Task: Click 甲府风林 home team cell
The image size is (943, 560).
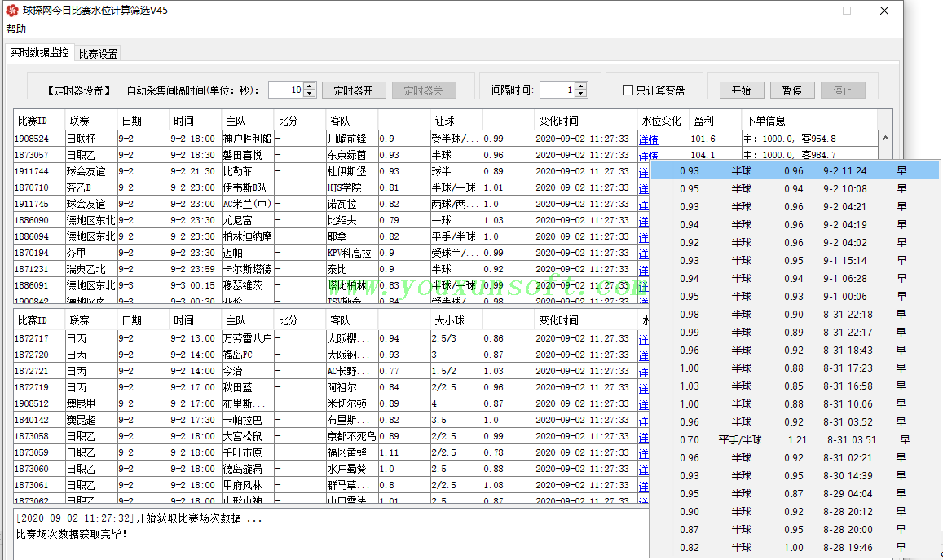Action: click(247, 485)
